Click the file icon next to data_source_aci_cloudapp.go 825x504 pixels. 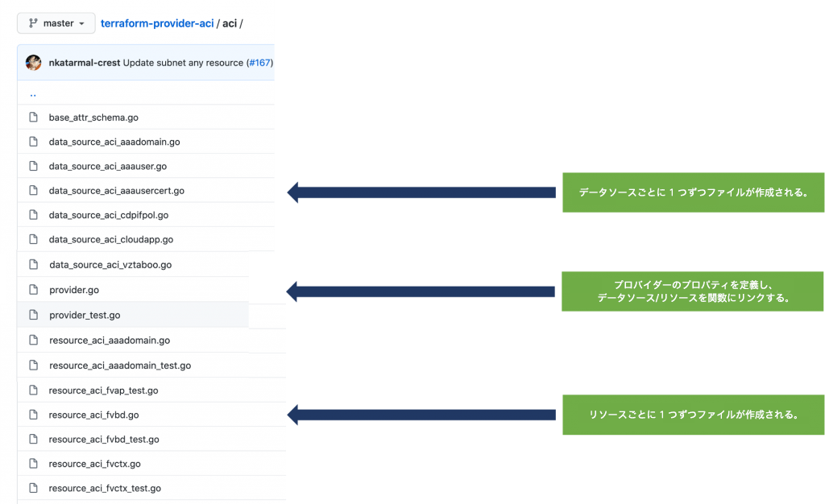(x=33, y=240)
